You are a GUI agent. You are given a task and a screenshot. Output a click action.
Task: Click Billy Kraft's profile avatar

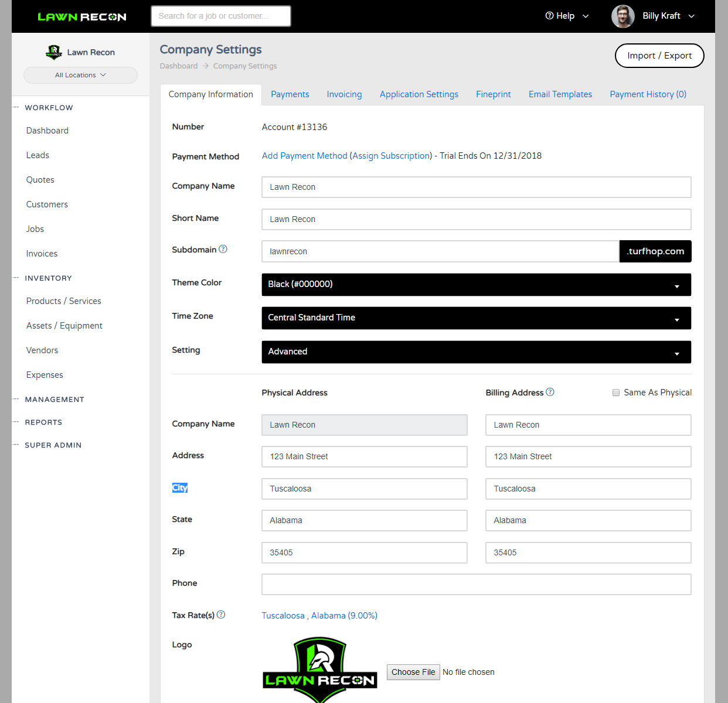tap(622, 16)
